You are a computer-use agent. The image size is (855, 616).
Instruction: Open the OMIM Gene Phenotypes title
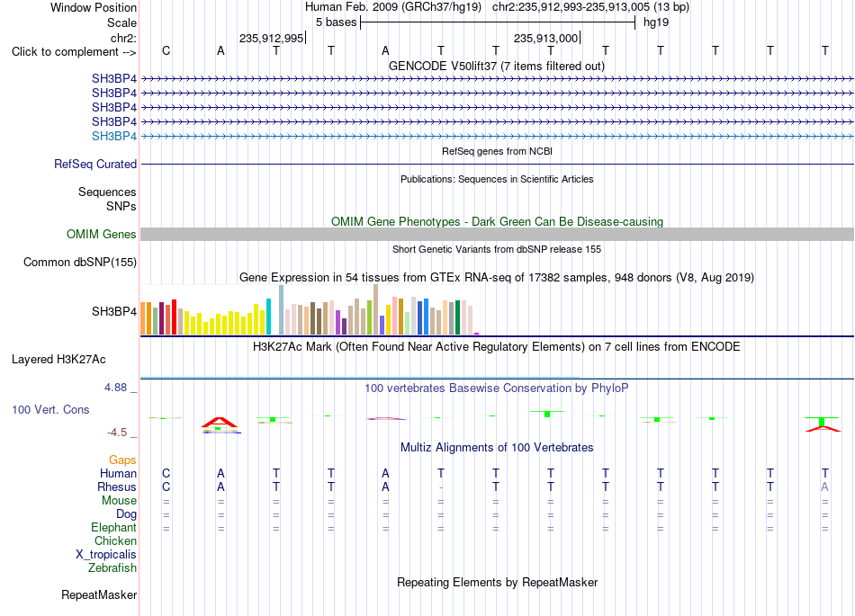pyautogui.click(x=497, y=222)
